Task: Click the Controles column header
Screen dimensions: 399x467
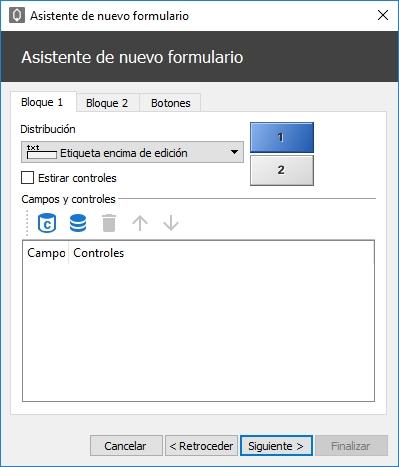Action: 99,253
